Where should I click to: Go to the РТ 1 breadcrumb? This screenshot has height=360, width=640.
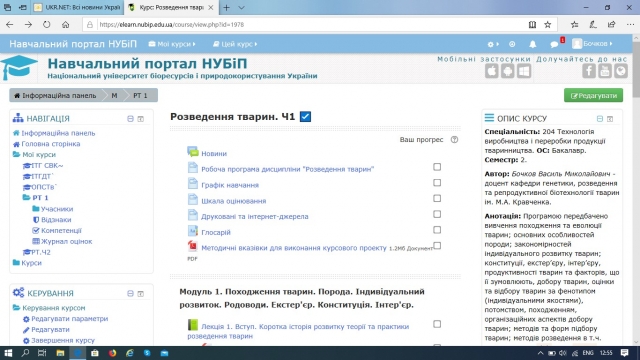(140, 96)
